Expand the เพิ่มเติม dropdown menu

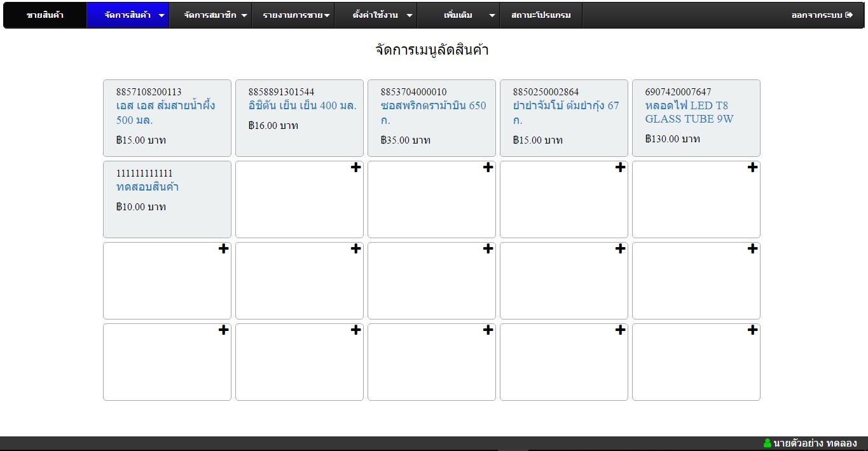458,15
